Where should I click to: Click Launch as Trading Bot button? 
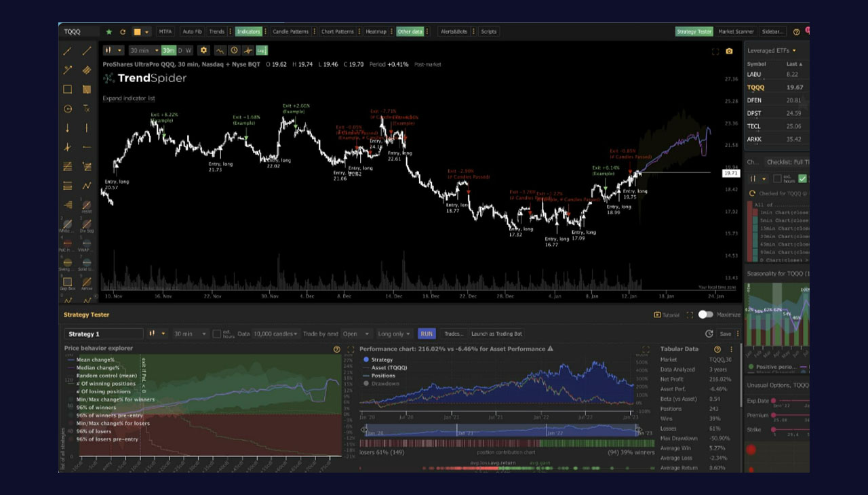click(496, 334)
